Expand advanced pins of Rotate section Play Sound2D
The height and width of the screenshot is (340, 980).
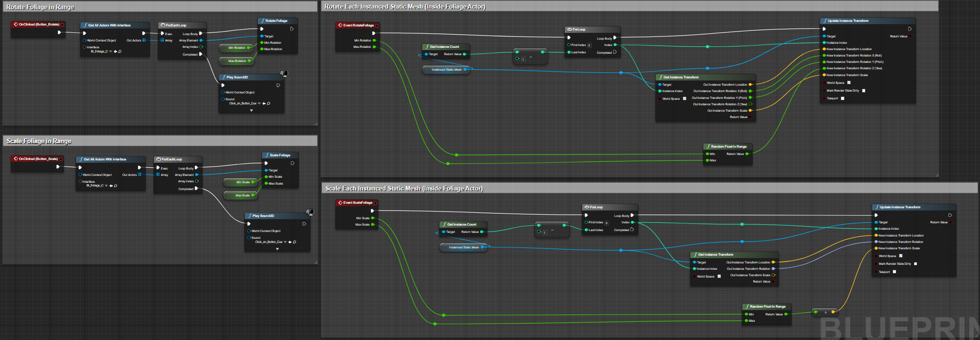coord(251,110)
